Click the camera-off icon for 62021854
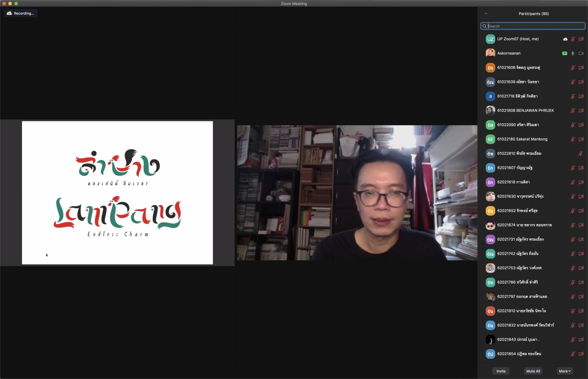Screen dimensions: 588x379 581,354
